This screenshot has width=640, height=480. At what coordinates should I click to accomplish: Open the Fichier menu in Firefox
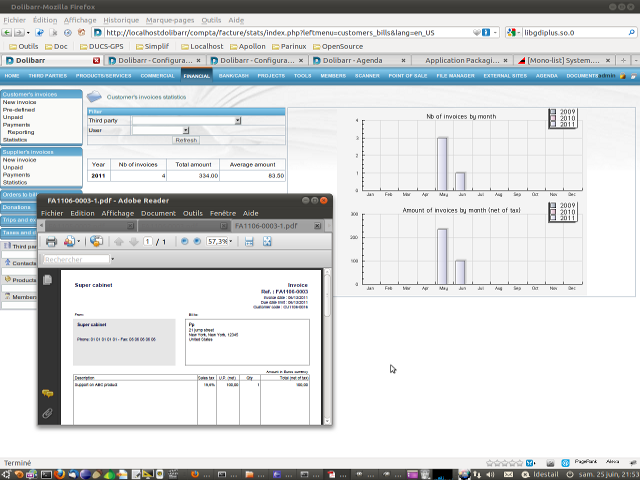(14, 20)
